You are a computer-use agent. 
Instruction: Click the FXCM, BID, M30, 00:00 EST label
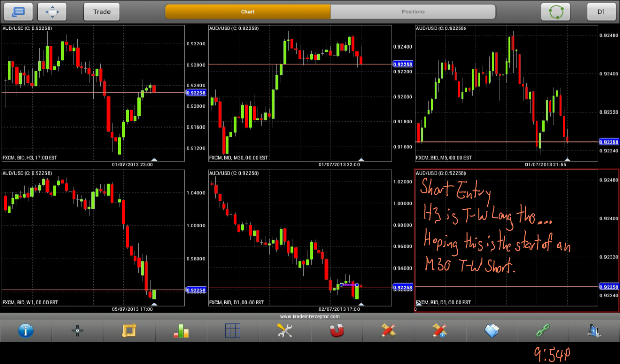[x=238, y=157]
